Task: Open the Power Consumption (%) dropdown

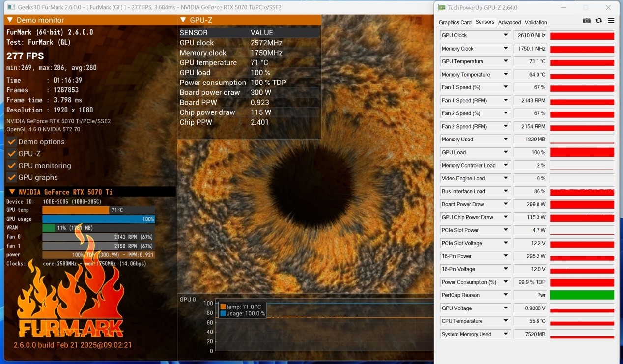Action: [505, 282]
